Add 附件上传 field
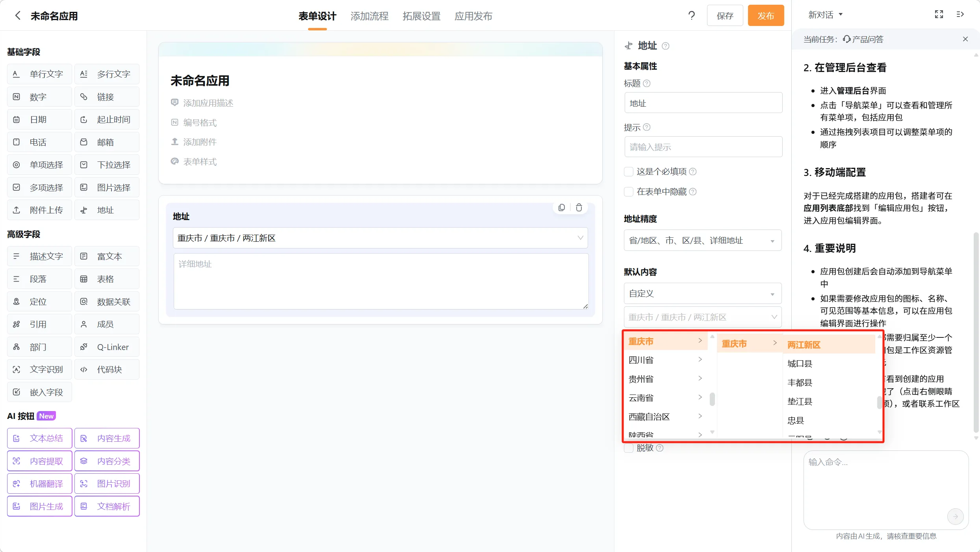 click(39, 210)
